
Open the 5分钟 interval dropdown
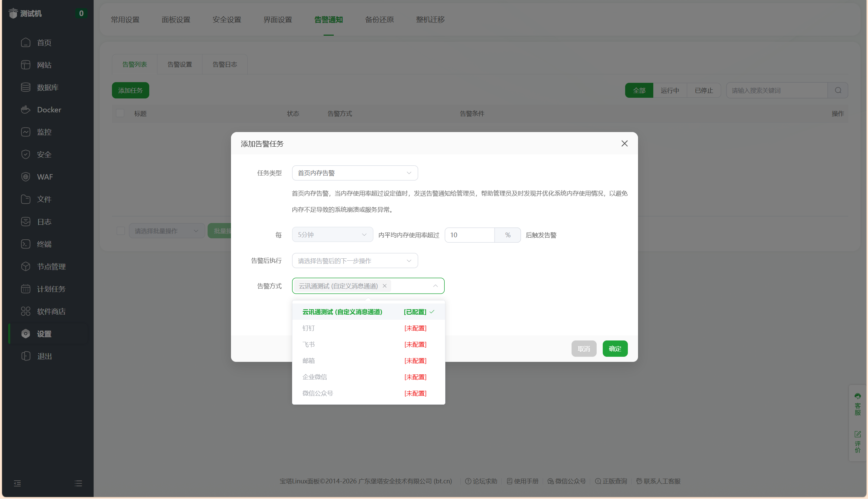coord(332,235)
